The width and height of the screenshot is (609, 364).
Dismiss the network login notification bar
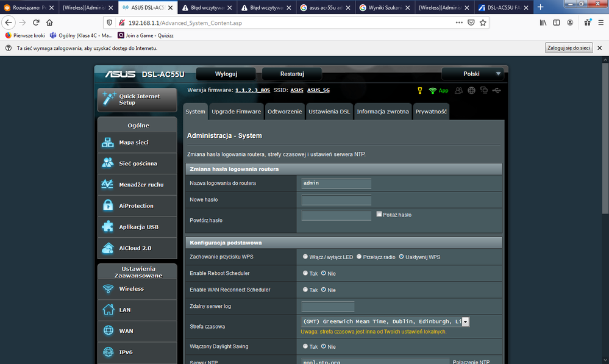click(x=600, y=48)
